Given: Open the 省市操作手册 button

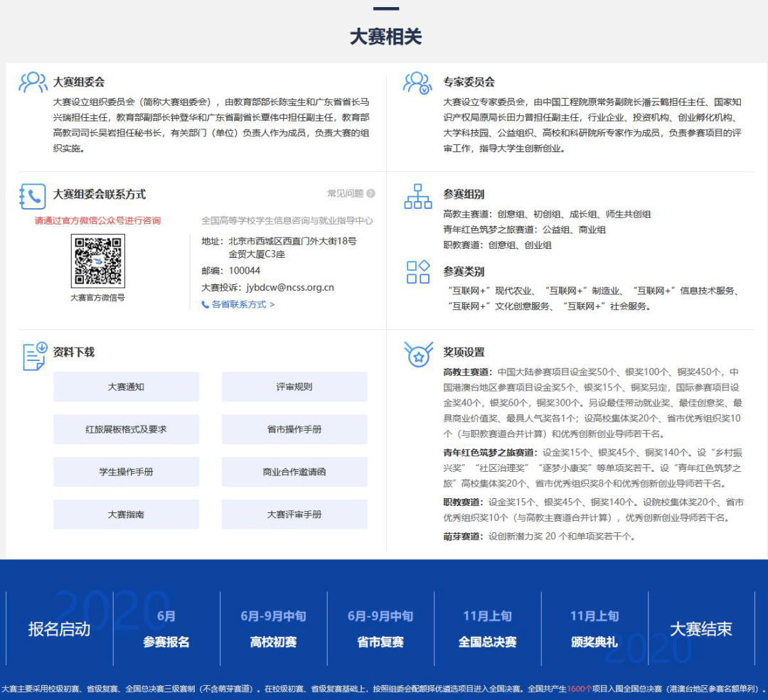Looking at the screenshot, I should pos(294,429).
